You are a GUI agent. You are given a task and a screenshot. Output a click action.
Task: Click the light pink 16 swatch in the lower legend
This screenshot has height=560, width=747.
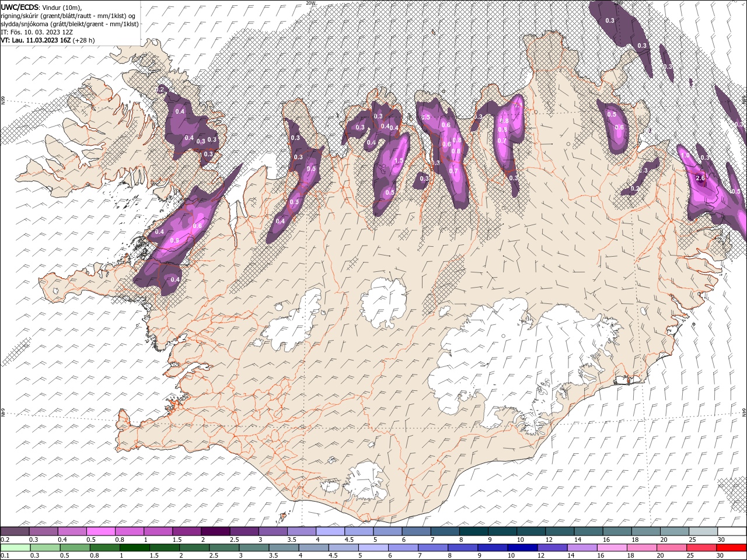(612, 548)
